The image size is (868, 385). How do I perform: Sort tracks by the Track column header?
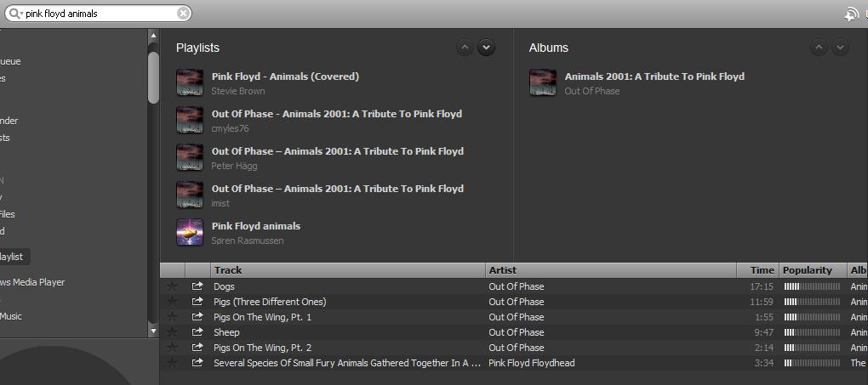[x=228, y=270]
